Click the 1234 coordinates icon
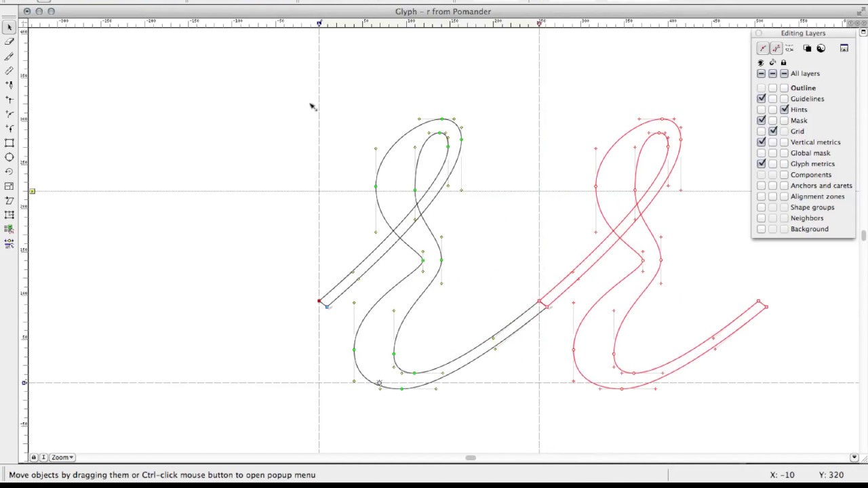This screenshot has height=488, width=868. coord(789,48)
